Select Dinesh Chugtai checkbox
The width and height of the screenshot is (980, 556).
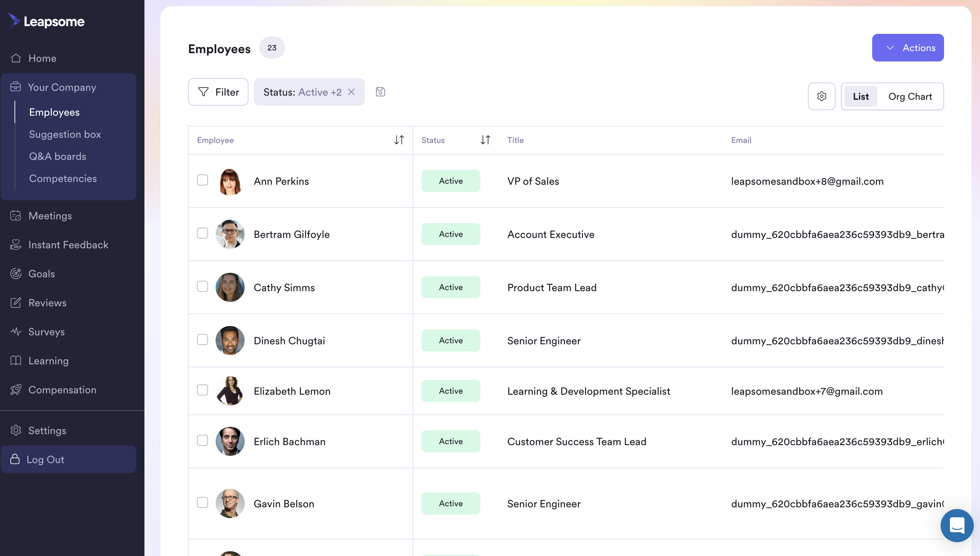pyautogui.click(x=202, y=339)
